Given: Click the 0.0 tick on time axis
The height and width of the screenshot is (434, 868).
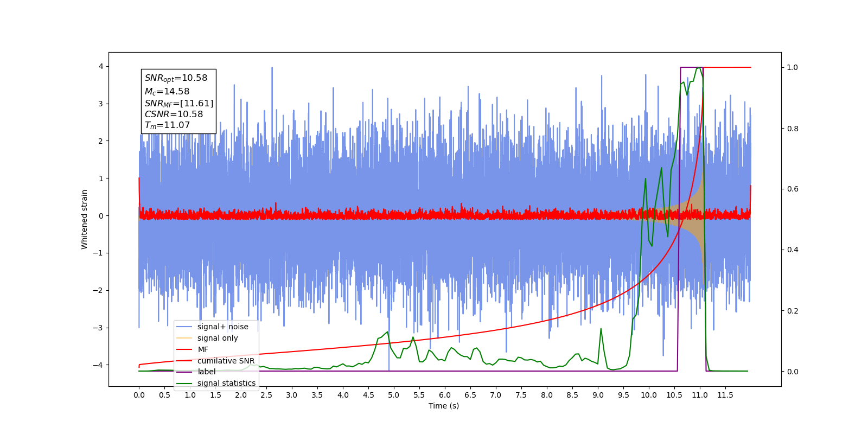Looking at the screenshot, I should [139, 395].
